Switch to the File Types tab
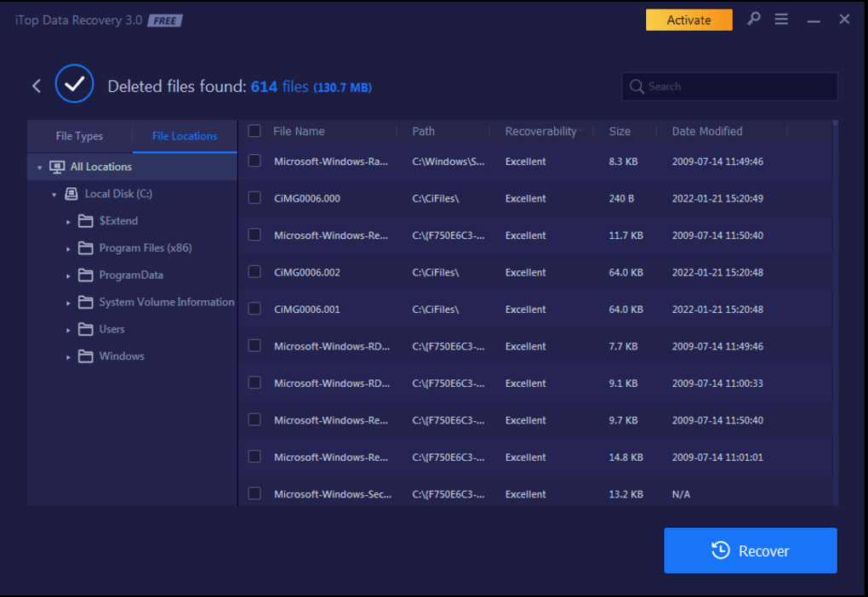 tap(79, 136)
